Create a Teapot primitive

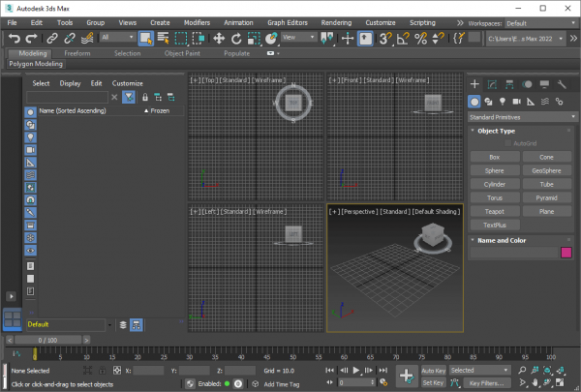click(x=494, y=211)
